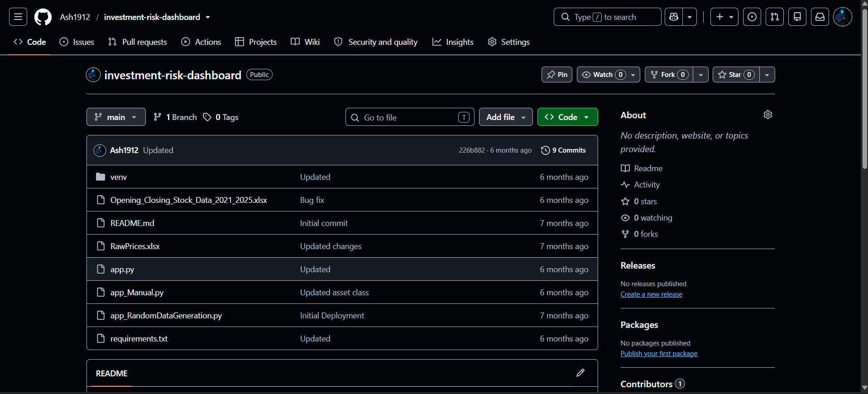This screenshot has width=868, height=394.
Task: Star the investment-risk-dashboard repository
Action: 736,75
